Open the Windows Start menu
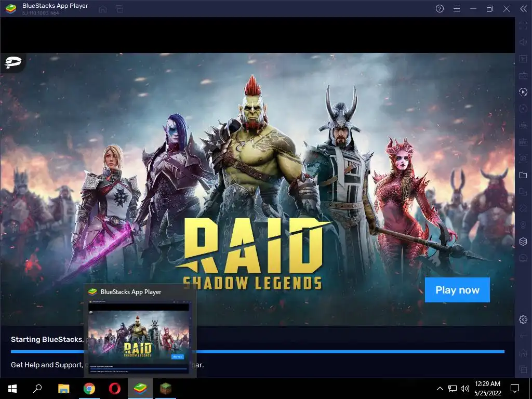This screenshot has width=532, height=399. 12,389
